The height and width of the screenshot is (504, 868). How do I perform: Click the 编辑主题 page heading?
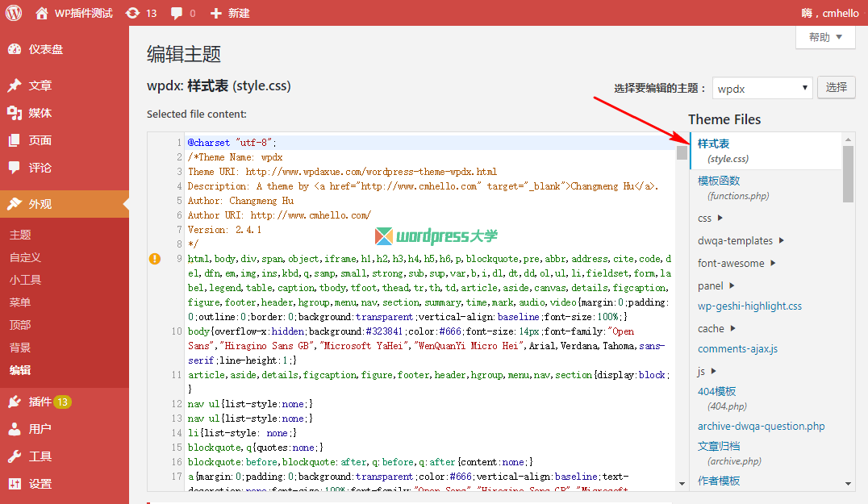(x=184, y=54)
